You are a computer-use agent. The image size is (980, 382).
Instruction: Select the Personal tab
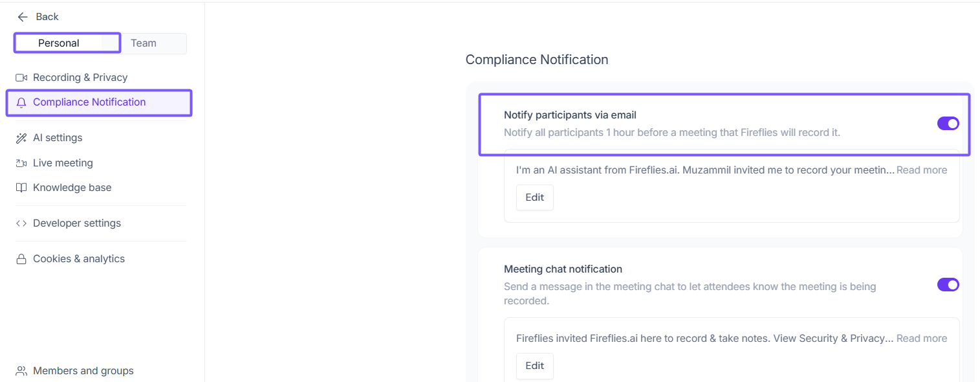[59, 43]
